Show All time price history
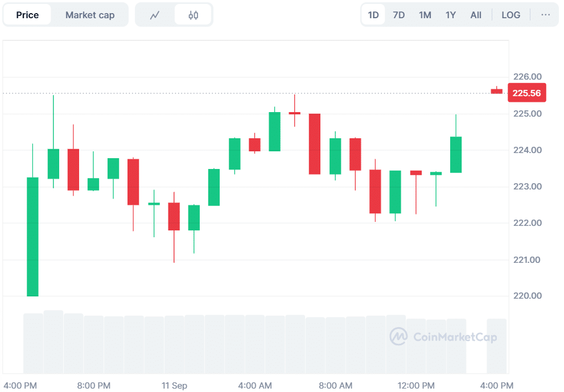This screenshot has height=392, width=564. pyautogui.click(x=476, y=15)
